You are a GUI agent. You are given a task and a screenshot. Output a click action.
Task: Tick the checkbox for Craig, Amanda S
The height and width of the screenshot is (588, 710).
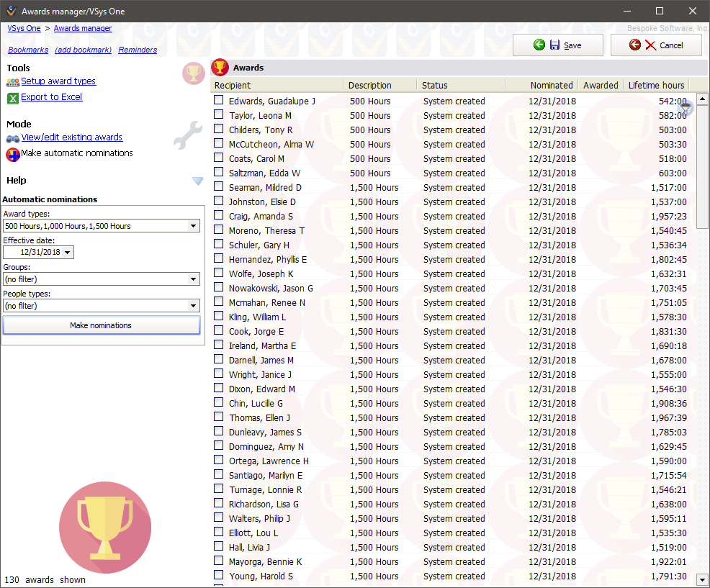pyautogui.click(x=218, y=216)
